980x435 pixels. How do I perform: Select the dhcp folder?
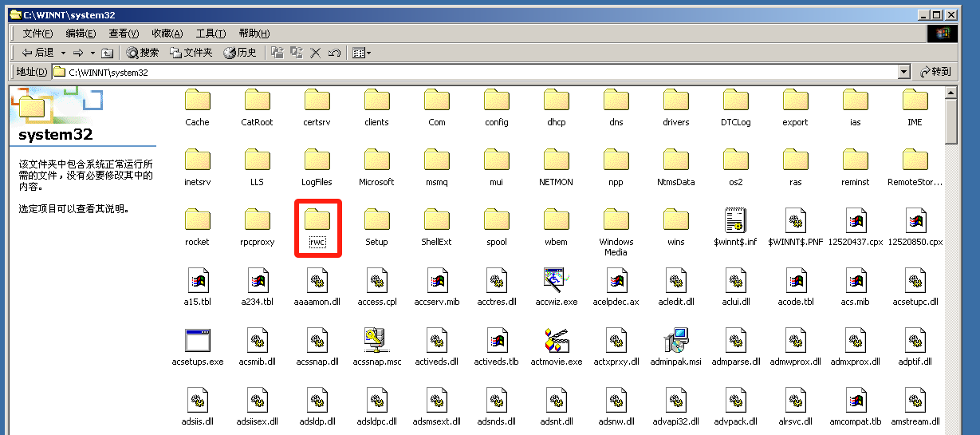pos(556,108)
